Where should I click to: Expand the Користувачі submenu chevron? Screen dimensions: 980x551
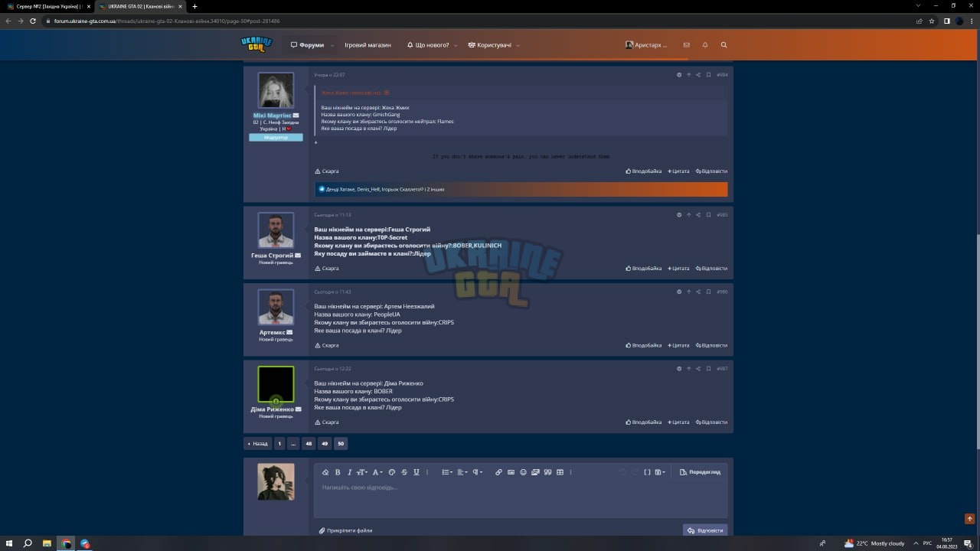tap(518, 45)
